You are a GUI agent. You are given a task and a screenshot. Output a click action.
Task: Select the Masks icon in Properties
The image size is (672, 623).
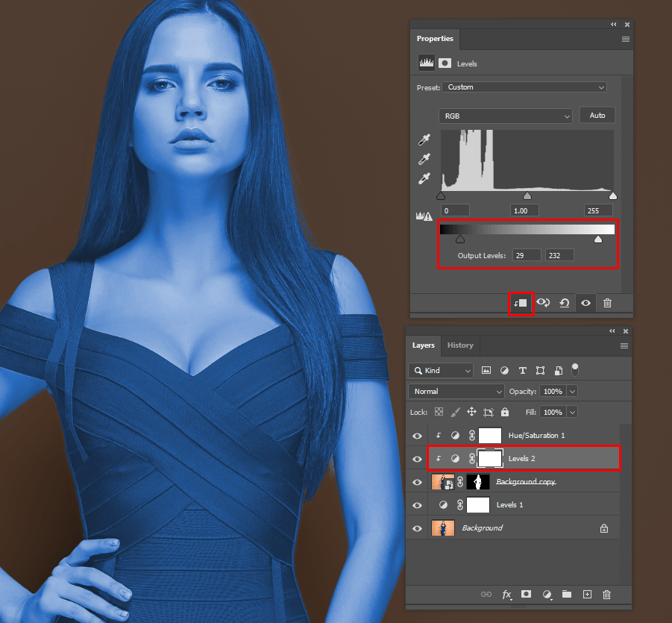pyautogui.click(x=445, y=63)
